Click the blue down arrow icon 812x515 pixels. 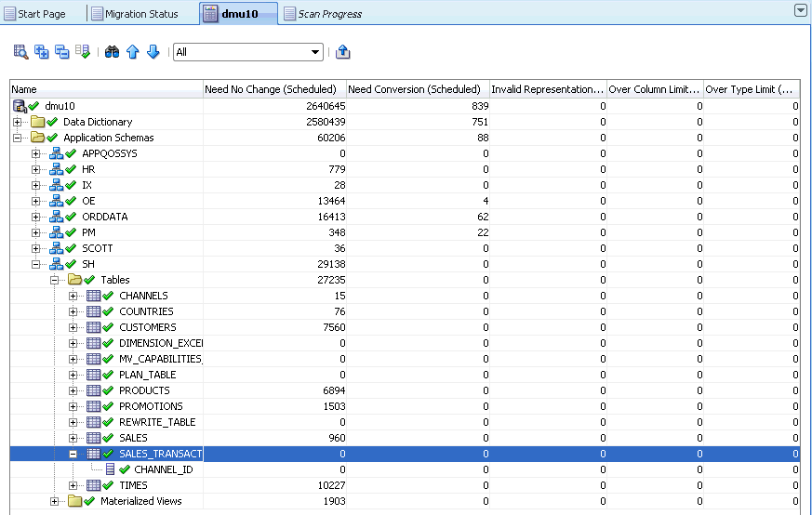153,52
